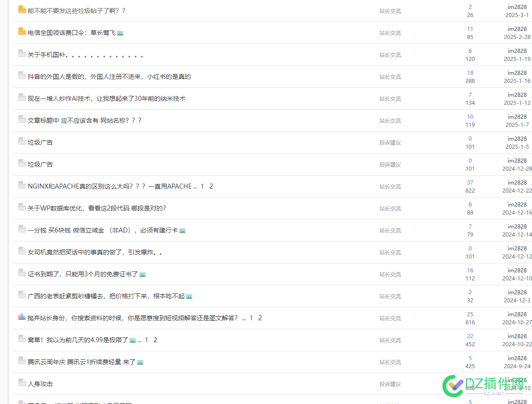Click image attachment icon after 必须有建行卡
This screenshot has width=532, height=404.
click(182, 231)
